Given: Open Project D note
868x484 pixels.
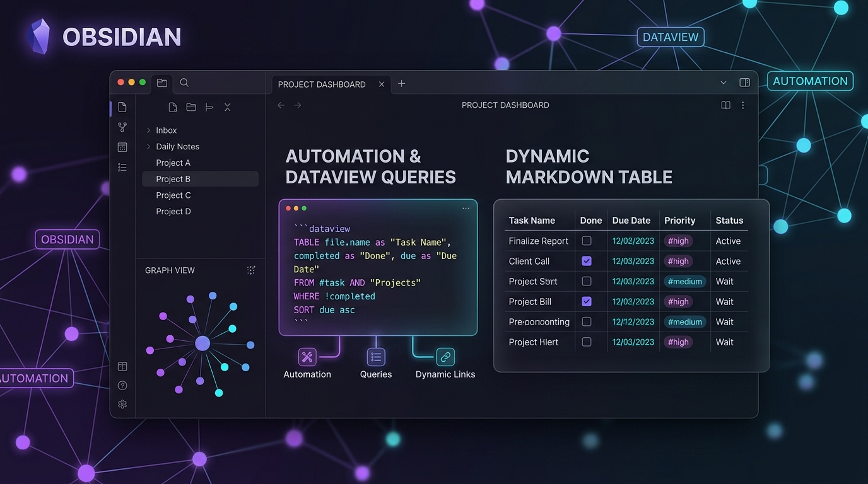Looking at the screenshot, I should [173, 212].
